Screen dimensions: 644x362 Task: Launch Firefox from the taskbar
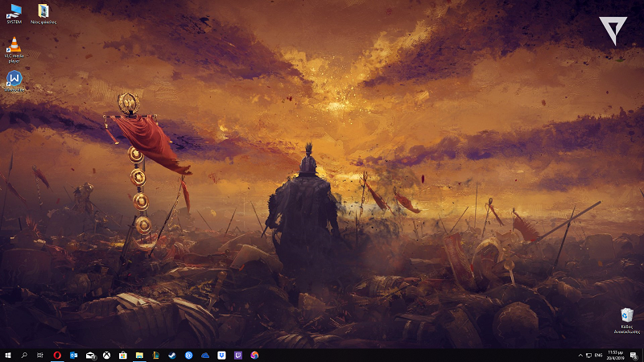point(254,356)
